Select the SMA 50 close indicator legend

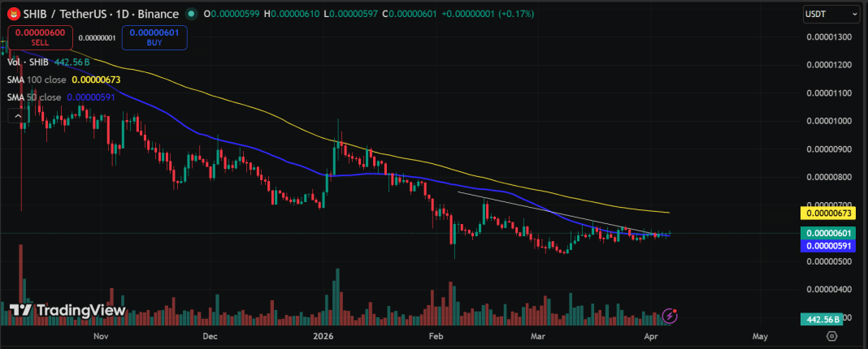[x=62, y=97]
